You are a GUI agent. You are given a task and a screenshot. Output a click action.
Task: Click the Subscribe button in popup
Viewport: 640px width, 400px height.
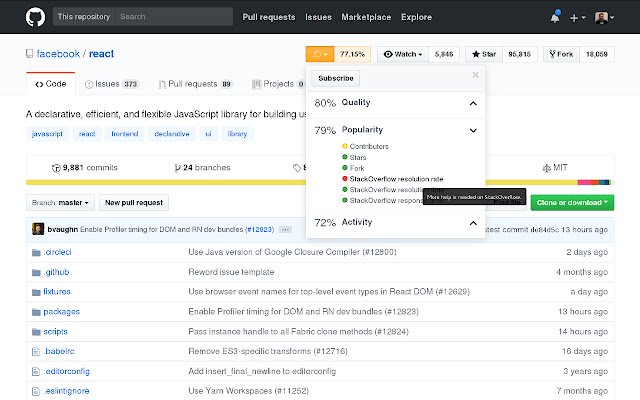336,78
